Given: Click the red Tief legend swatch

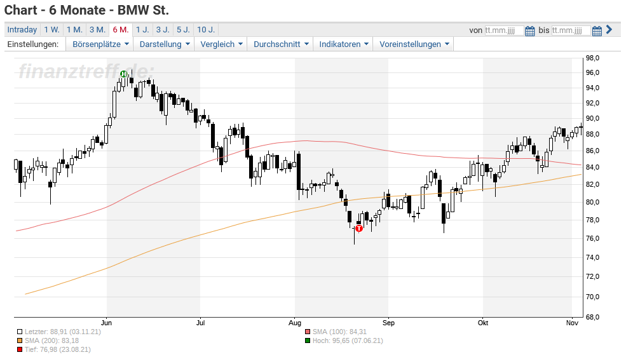Looking at the screenshot, I should click(x=20, y=349).
